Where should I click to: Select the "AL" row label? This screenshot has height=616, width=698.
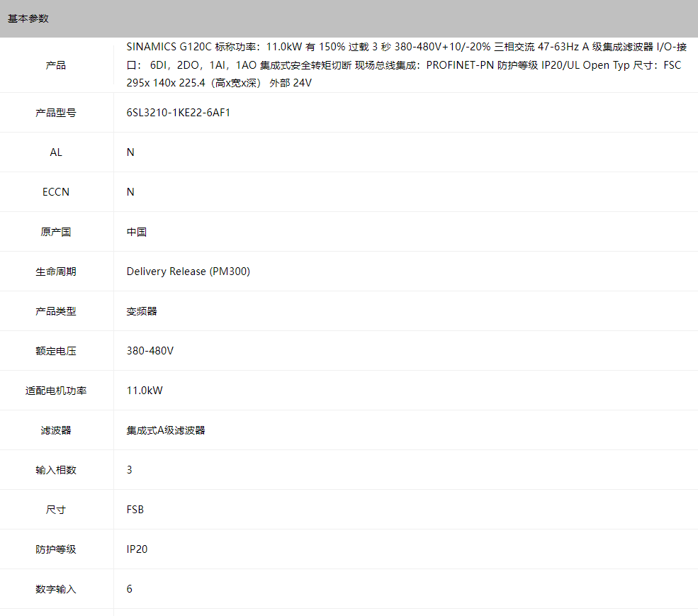coord(56,152)
